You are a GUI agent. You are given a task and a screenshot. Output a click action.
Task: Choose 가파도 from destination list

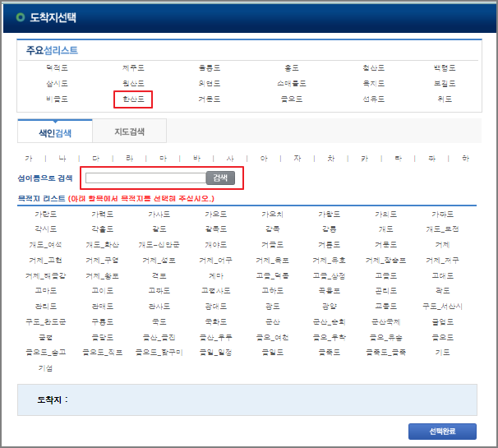tap(442, 215)
